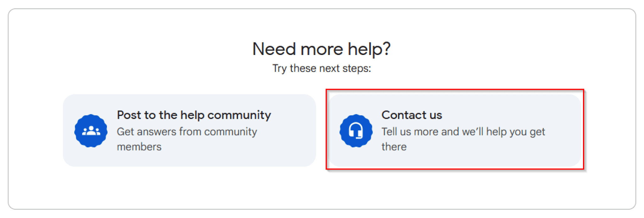
Task: Click the word "Post" in the left card
Action: (129, 115)
